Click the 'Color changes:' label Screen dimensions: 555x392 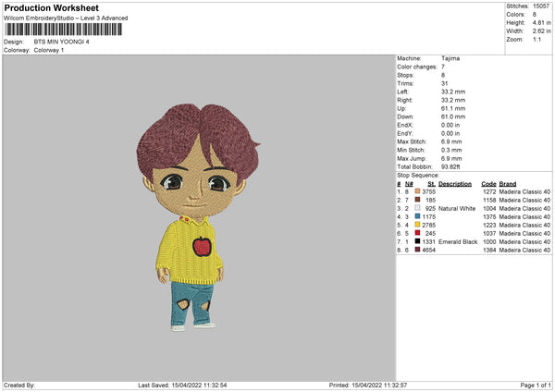(417, 67)
